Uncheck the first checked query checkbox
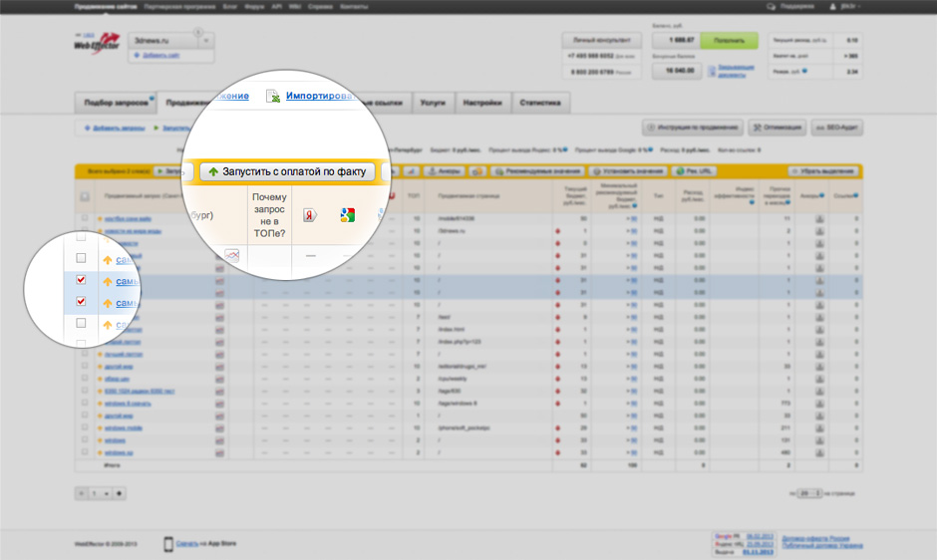The image size is (937, 560). coord(82,281)
